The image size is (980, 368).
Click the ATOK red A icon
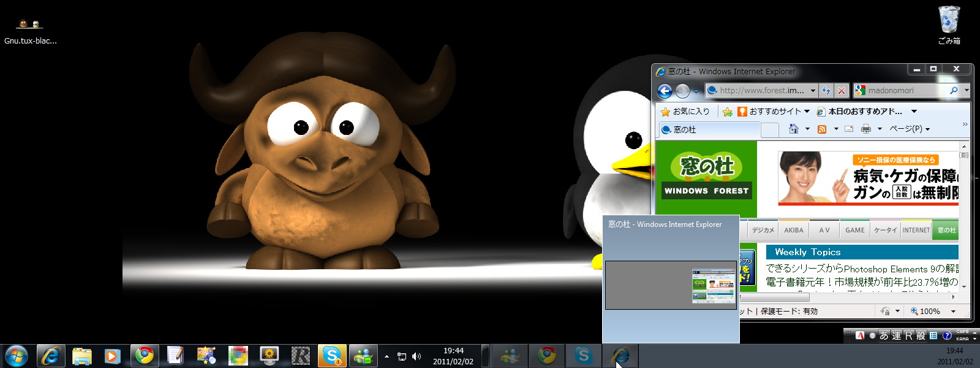860,335
